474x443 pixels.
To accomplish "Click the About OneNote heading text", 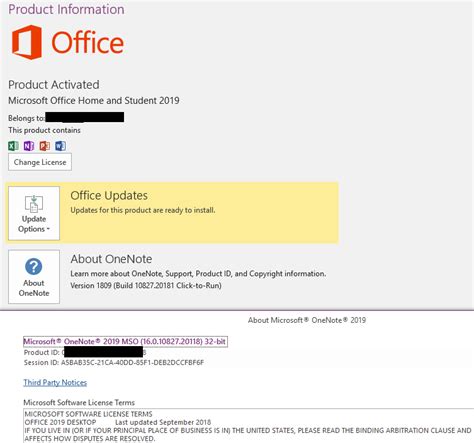I will click(111, 259).
